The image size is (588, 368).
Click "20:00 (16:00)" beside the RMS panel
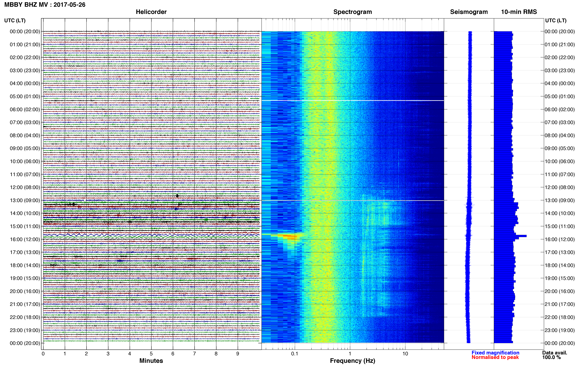tap(560, 291)
